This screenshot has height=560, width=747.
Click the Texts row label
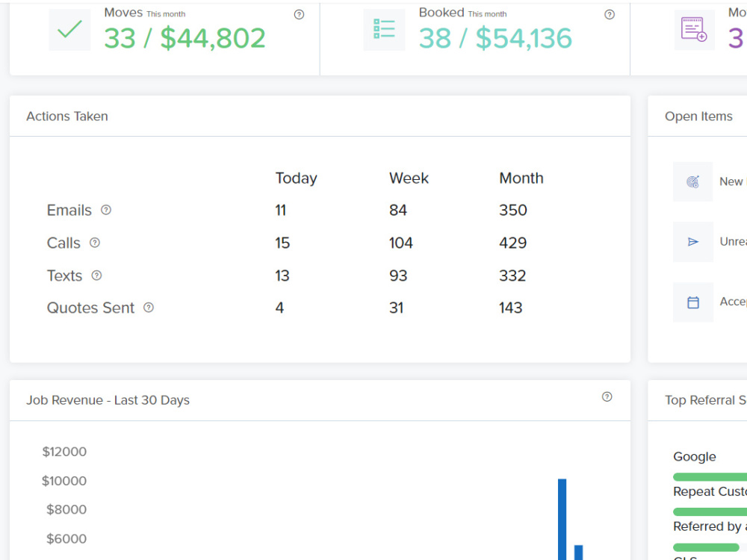(x=64, y=276)
